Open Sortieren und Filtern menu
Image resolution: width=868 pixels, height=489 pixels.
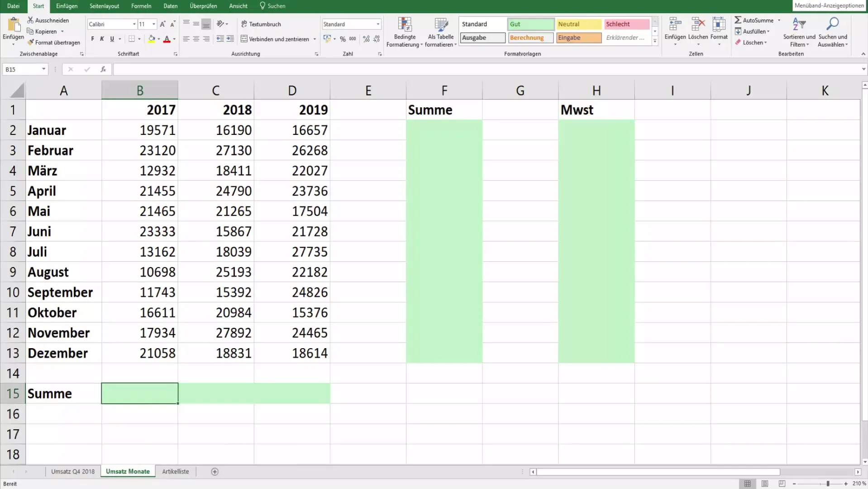pyautogui.click(x=799, y=32)
